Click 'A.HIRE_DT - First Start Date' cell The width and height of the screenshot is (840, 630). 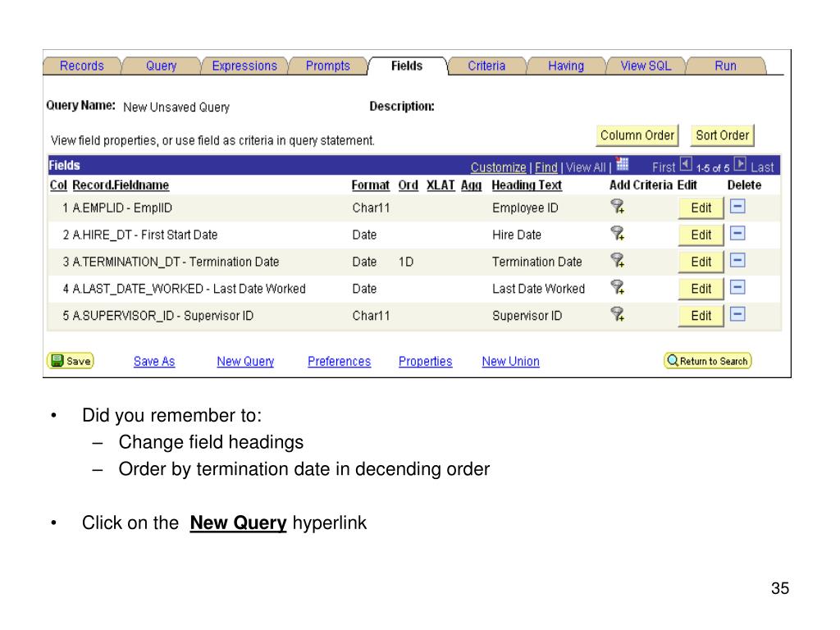point(144,235)
